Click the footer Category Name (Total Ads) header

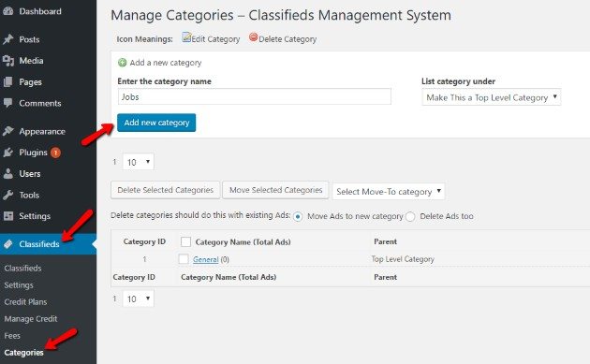(229, 277)
